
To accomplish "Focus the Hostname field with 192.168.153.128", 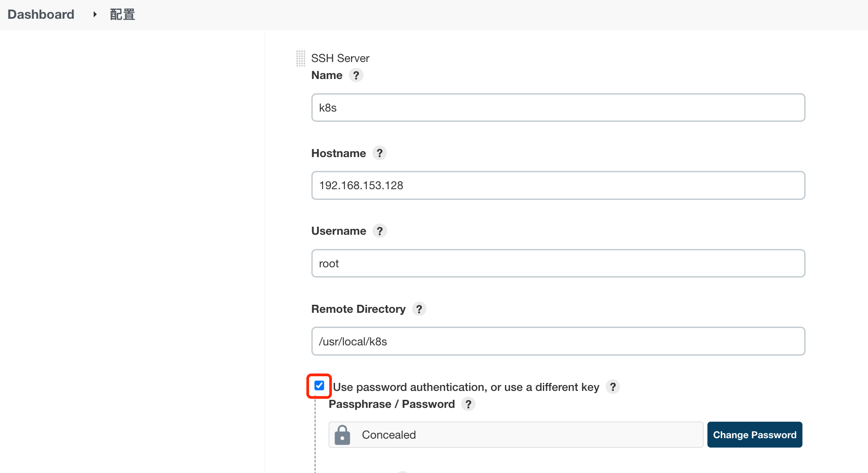I will pos(558,185).
